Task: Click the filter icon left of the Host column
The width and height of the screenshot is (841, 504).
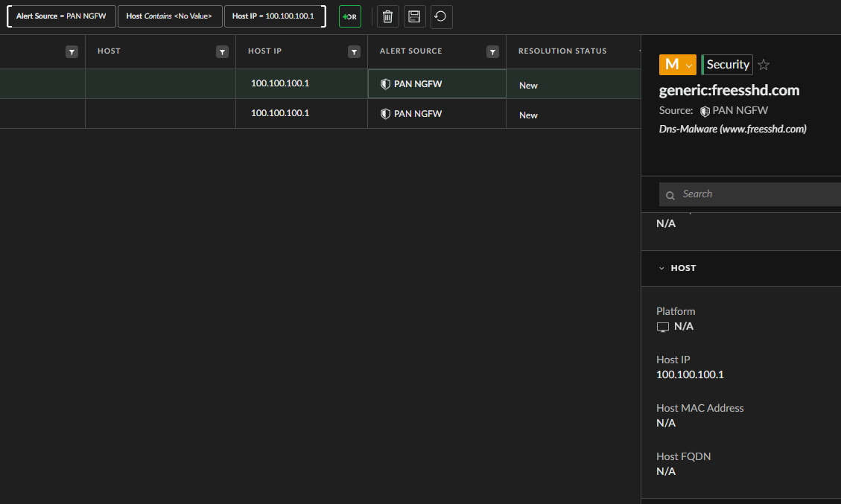Action: [x=72, y=51]
